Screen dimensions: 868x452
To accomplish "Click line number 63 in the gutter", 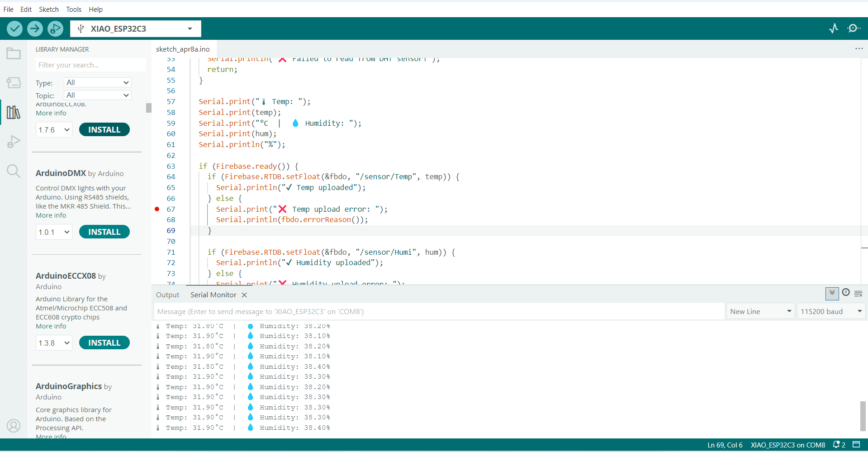I will click(171, 166).
